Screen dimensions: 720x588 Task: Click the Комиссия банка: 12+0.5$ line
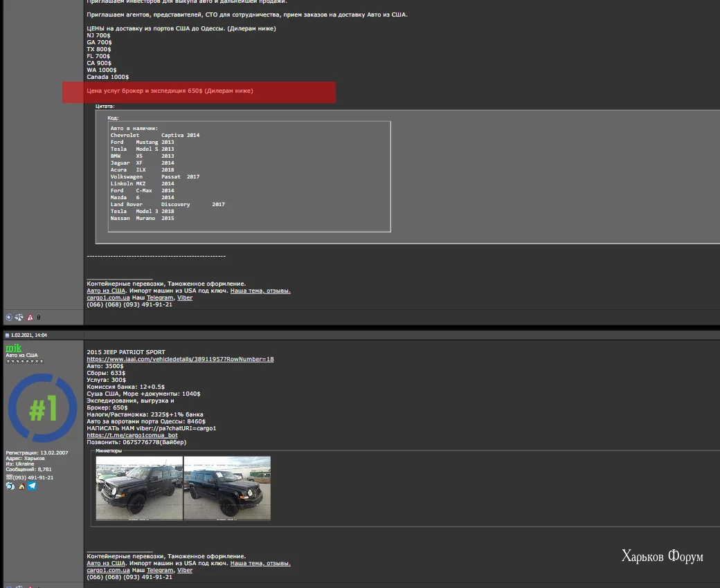coord(126,387)
